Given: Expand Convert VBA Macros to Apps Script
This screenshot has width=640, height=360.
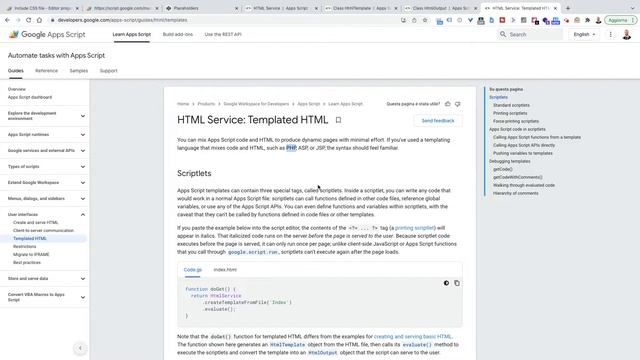Looking at the screenshot, I should coord(83,297).
